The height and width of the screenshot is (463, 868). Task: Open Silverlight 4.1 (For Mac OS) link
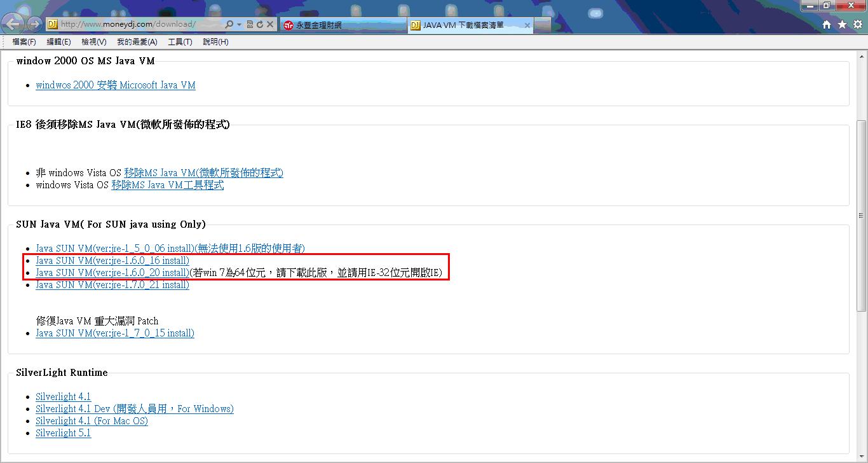92,421
